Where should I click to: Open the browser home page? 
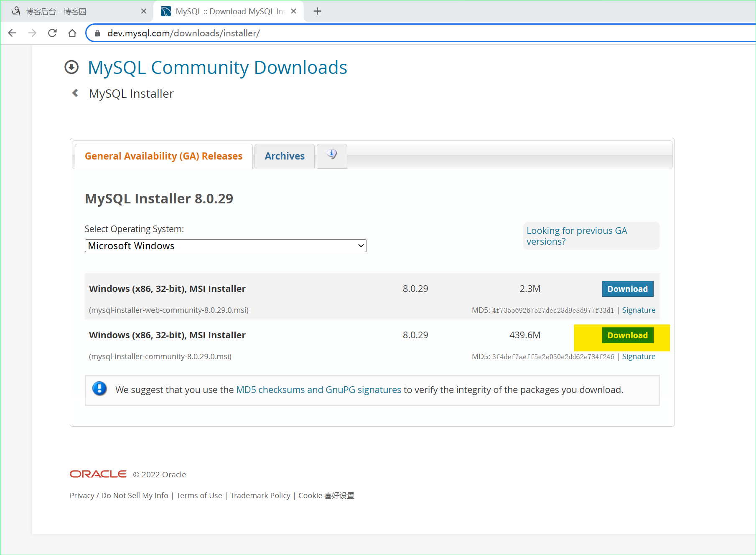72,33
